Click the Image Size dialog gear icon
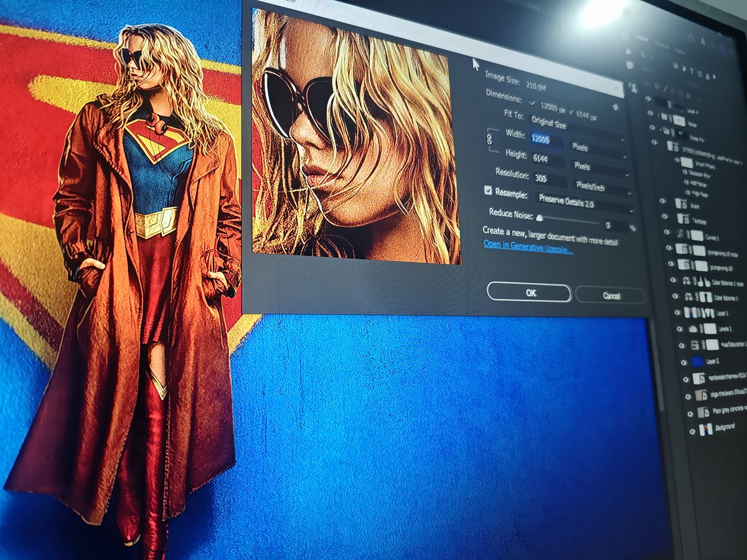 tap(616, 107)
